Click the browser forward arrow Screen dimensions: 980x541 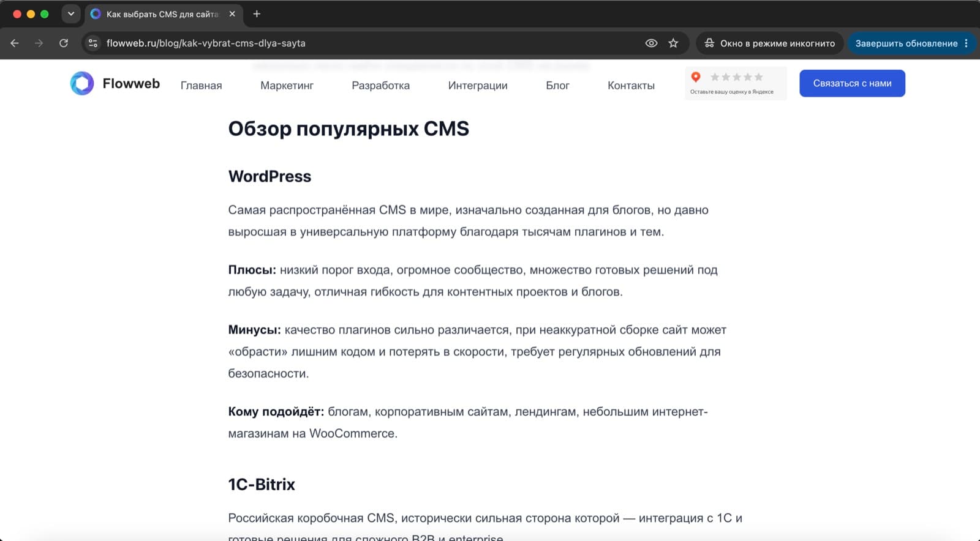[x=39, y=43]
